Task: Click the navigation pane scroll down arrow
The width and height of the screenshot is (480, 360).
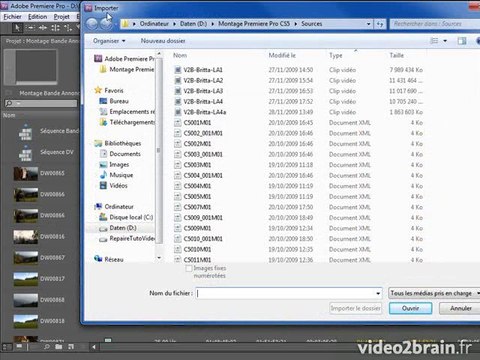Action: [159, 258]
